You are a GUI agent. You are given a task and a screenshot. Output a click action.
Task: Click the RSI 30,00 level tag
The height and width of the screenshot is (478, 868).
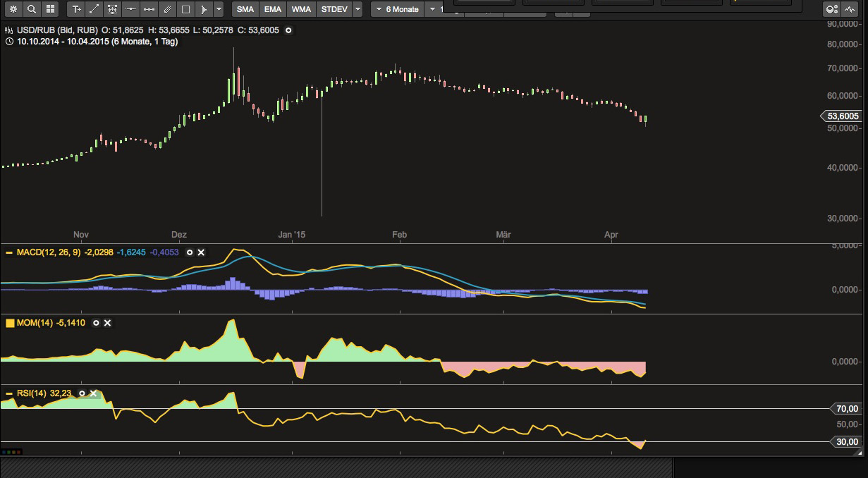pos(845,442)
